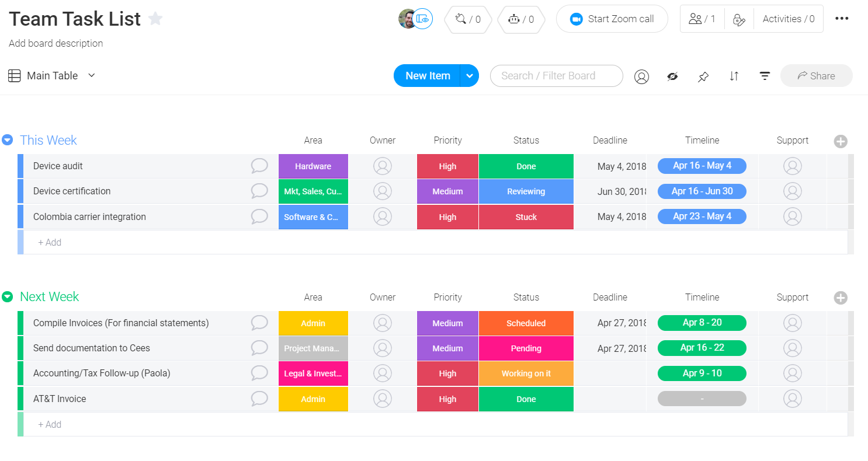Click Area column header in This Week
Image resolution: width=868 pixels, height=461 pixels.
point(313,141)
